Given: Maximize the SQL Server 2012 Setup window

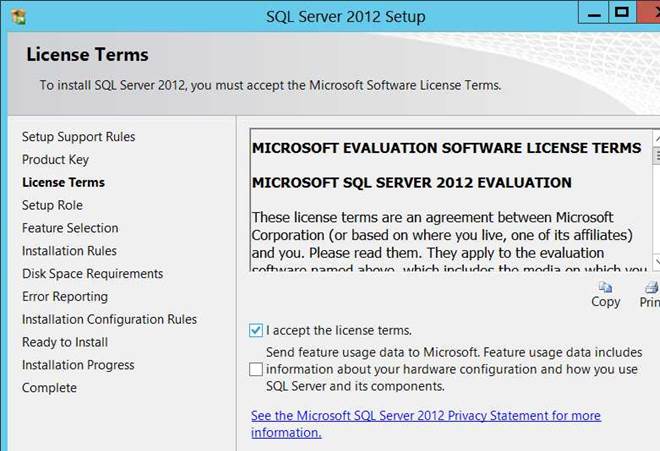Looking at the screenshot, I should [x=622, y=13].
